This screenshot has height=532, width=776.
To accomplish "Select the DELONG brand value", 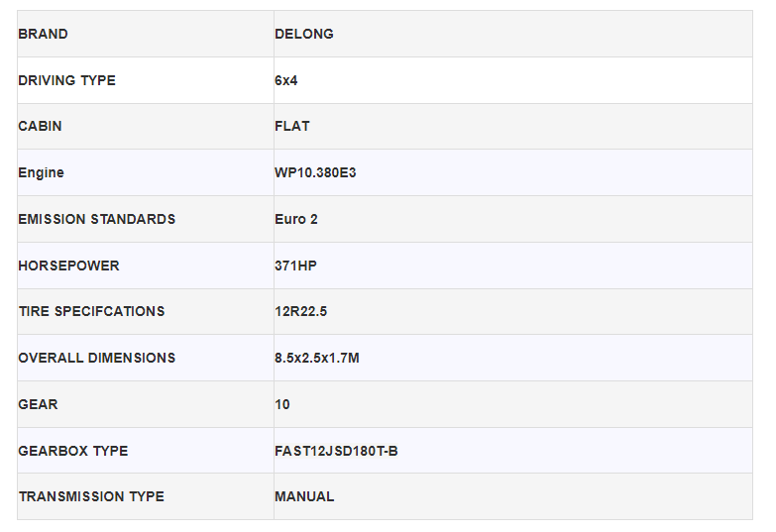I will (304, 34).
